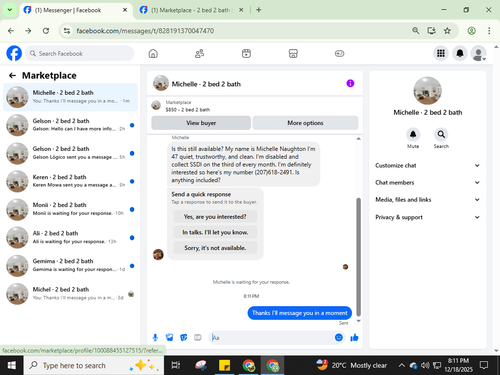Open the Chrome zoom magnifier icon
The height and width of the screenshot is (375, 500).
[x=416, y=31]
